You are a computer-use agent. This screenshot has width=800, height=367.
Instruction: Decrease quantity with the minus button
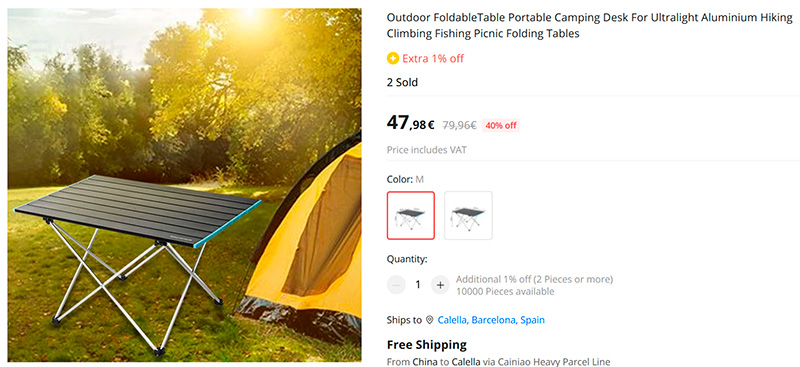coord(396,285)
